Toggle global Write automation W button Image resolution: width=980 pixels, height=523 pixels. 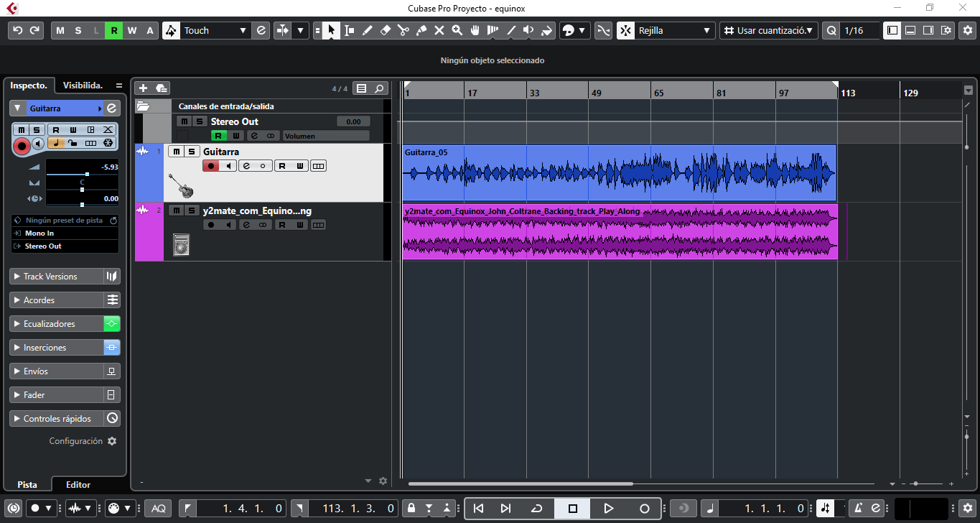pos(132,30)
